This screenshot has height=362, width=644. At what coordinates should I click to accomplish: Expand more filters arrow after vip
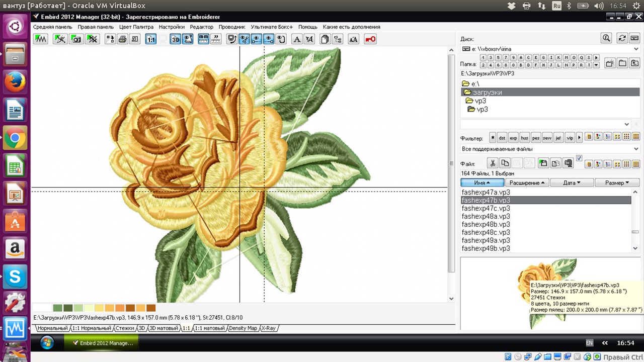pyautogui.click(x=579, y=137)
